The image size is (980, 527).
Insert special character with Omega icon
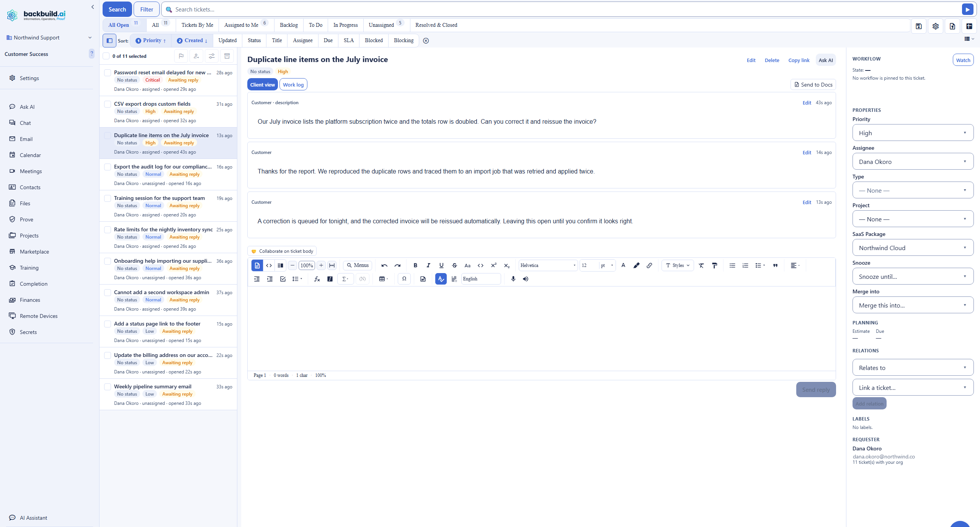404,279
